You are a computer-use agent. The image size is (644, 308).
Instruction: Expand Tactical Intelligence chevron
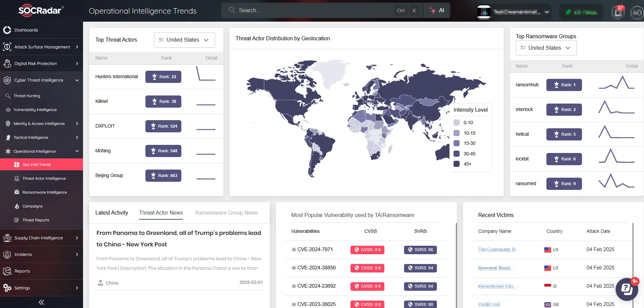77,137
